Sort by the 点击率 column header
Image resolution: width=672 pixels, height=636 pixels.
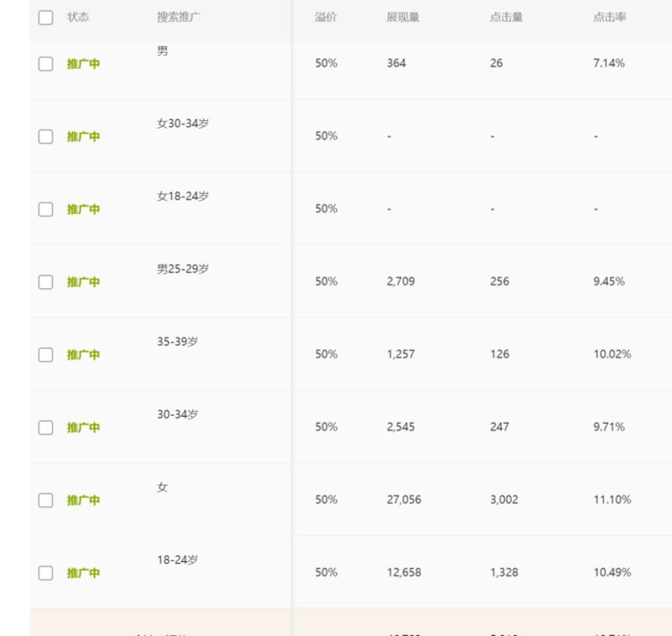coord(610,17)
